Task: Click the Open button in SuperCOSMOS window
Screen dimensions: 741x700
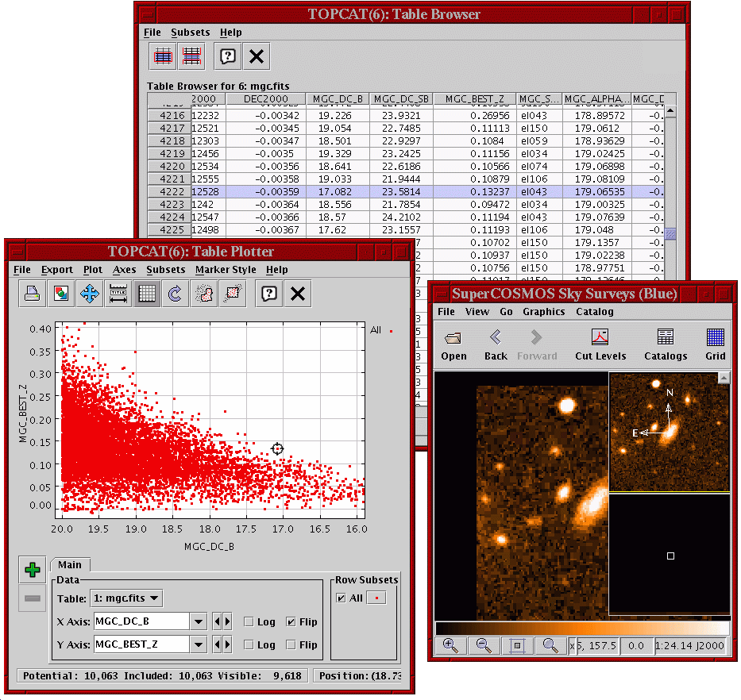Action: point(453,345)
